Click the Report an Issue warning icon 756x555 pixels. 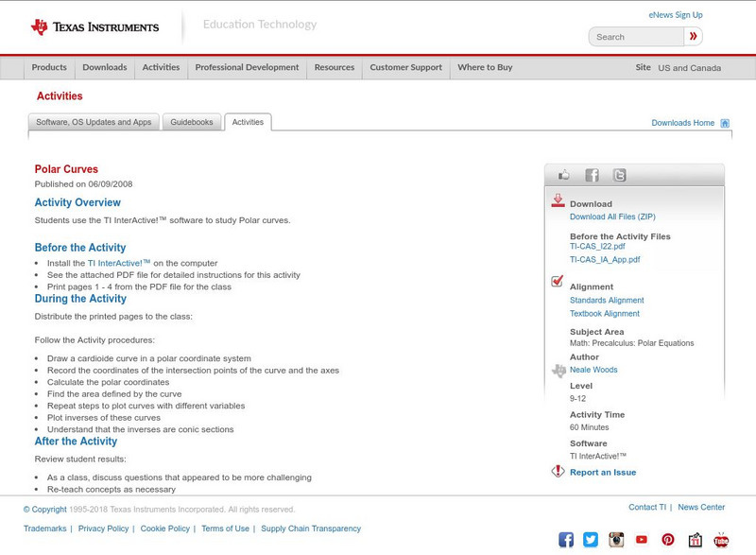tap(558, 471)
